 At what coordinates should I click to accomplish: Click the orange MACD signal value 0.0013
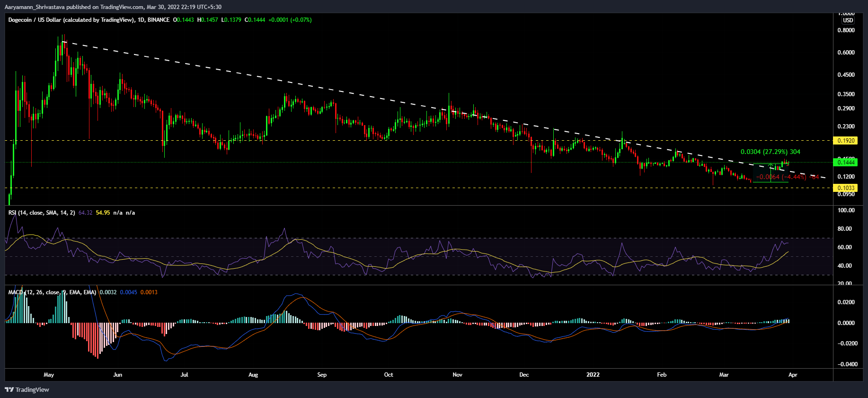click(x=149, y=292)
